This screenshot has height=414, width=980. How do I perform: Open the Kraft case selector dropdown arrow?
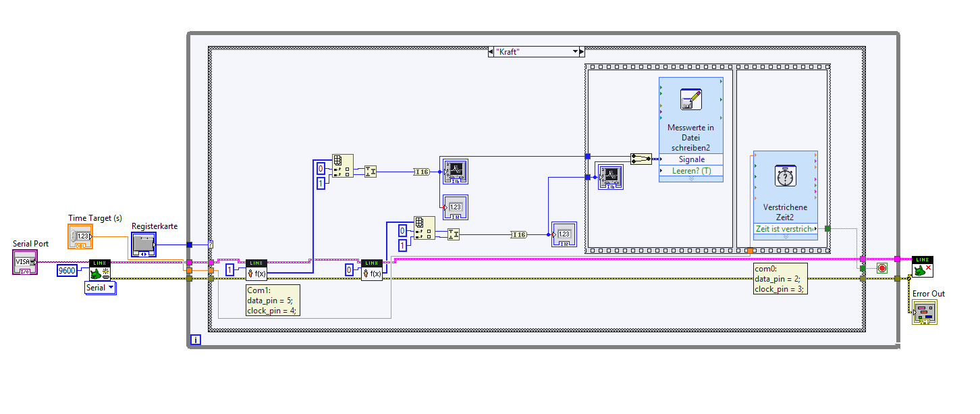coord(576,52)
